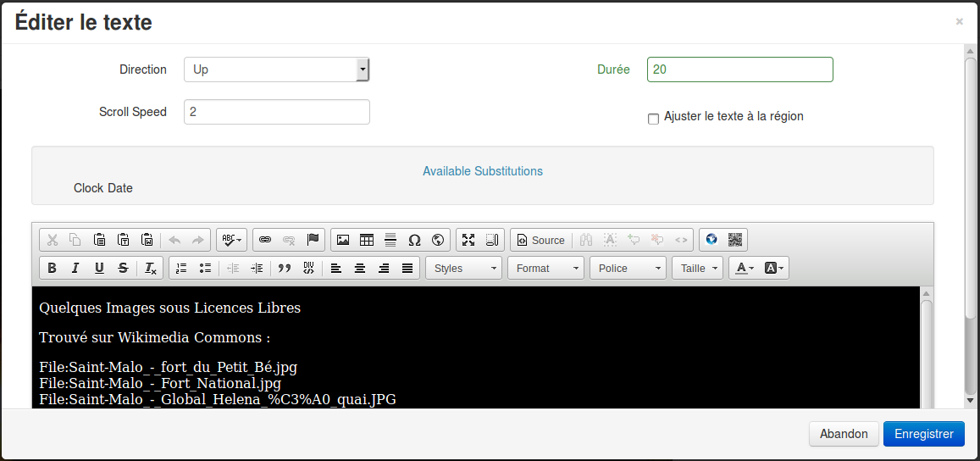The image size is (980, 461).
Task: Click the Bold formatting icon
Action: (52, 269)
